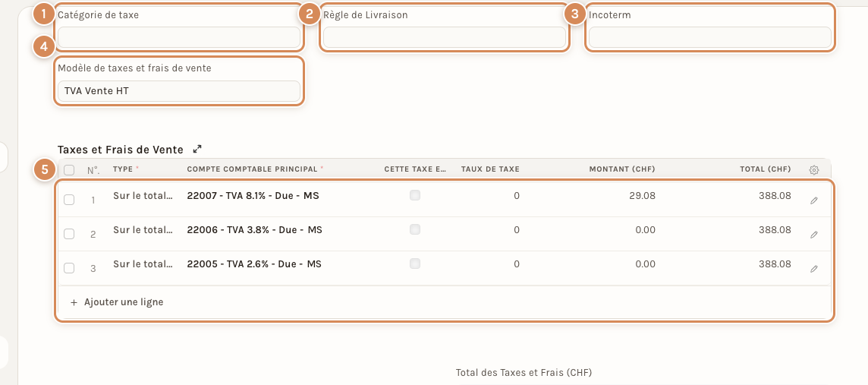Click 'Sur le total...' type in row 3
The image size is (868, 385).
click(x=143, y=264)
